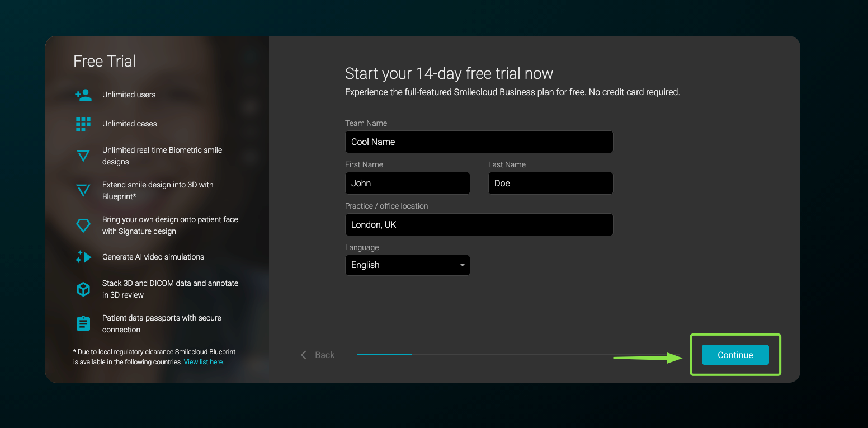
Task: Click the Biometric smile designs triangle icon
Action: pyautogui.click(x=83, y=156)
